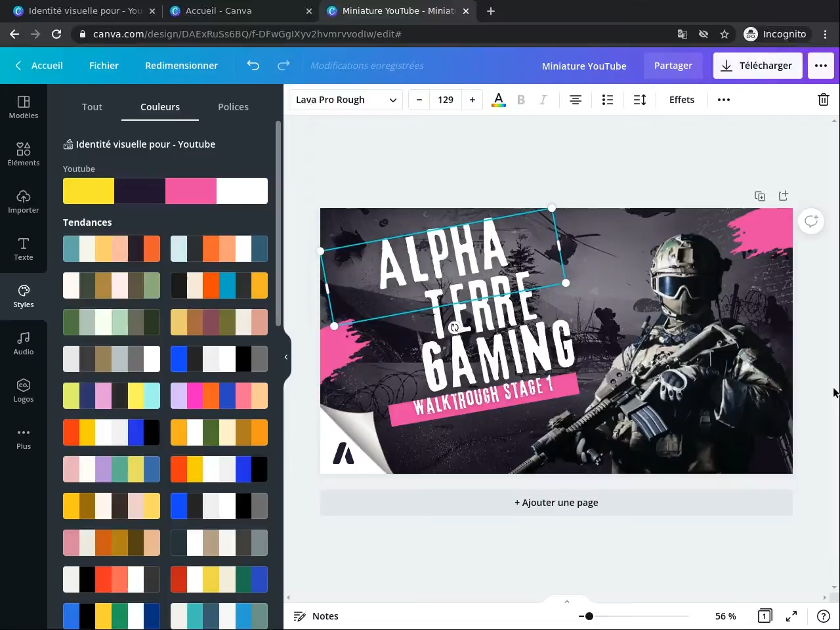This screenshot has height=630, width=840.
Task: Decrease font size with the minus button
Action: [x=419, y=100]
